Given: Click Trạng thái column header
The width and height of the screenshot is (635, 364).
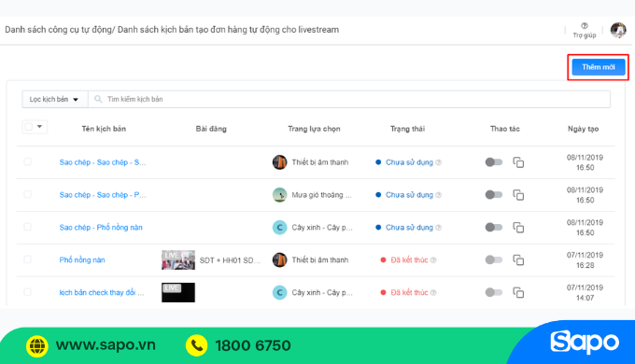Looking at the screenshot, I should coord(407,129).
